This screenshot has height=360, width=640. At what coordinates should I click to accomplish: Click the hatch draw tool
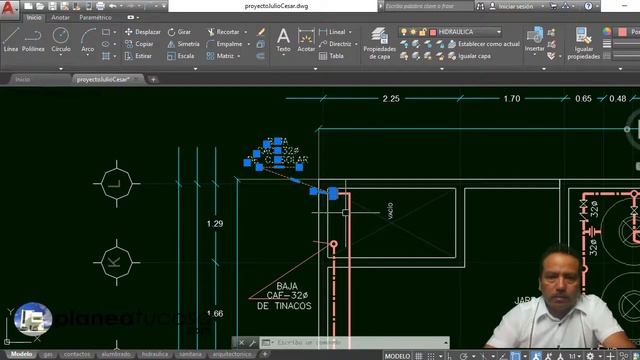(106, 56)
